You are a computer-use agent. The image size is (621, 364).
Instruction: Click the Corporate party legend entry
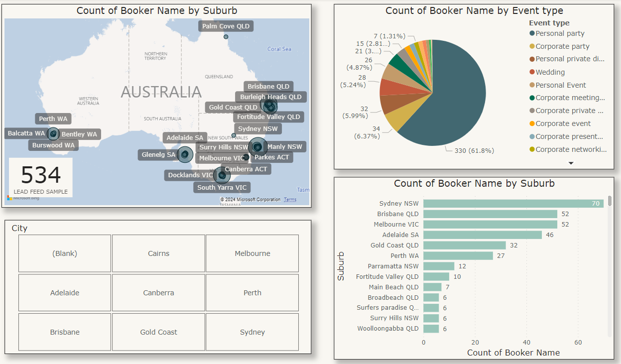[562, 46]
